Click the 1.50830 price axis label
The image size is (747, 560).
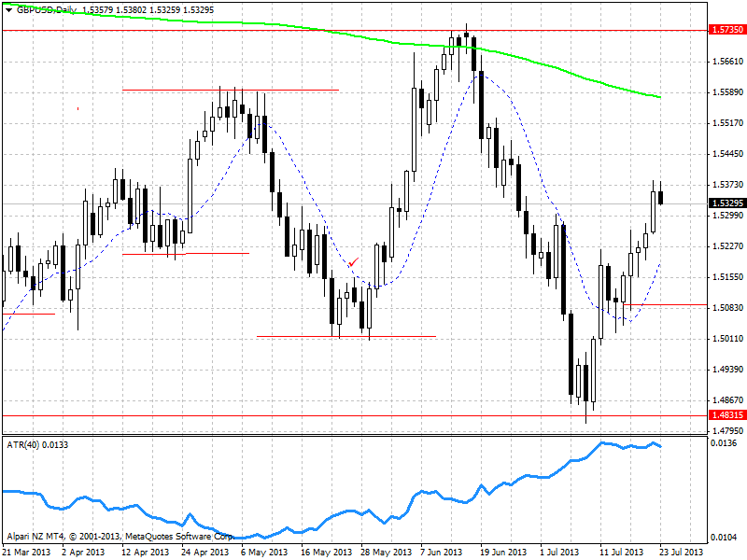pyautogui.click(x=728, y=308)
